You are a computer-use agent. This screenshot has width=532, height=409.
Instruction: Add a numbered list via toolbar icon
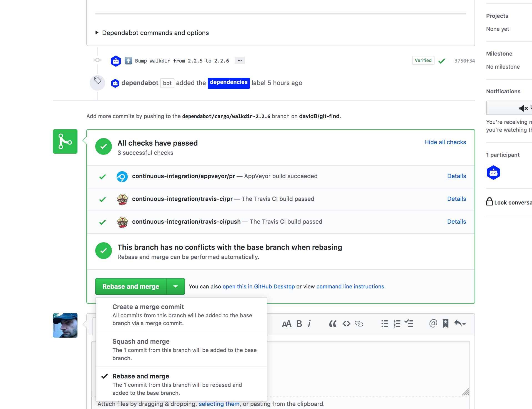[x=397, y=324]
